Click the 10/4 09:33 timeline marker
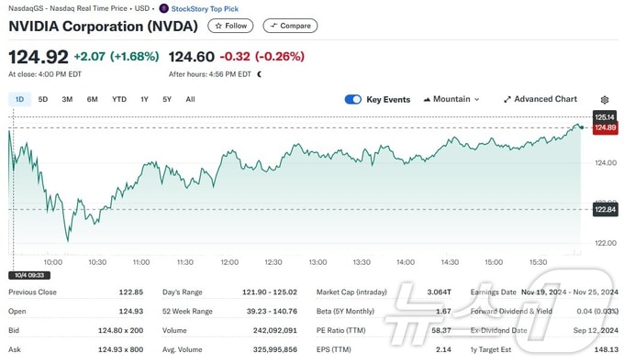The image size is (624, 364). pyautogui.click(x=29, y=275)
